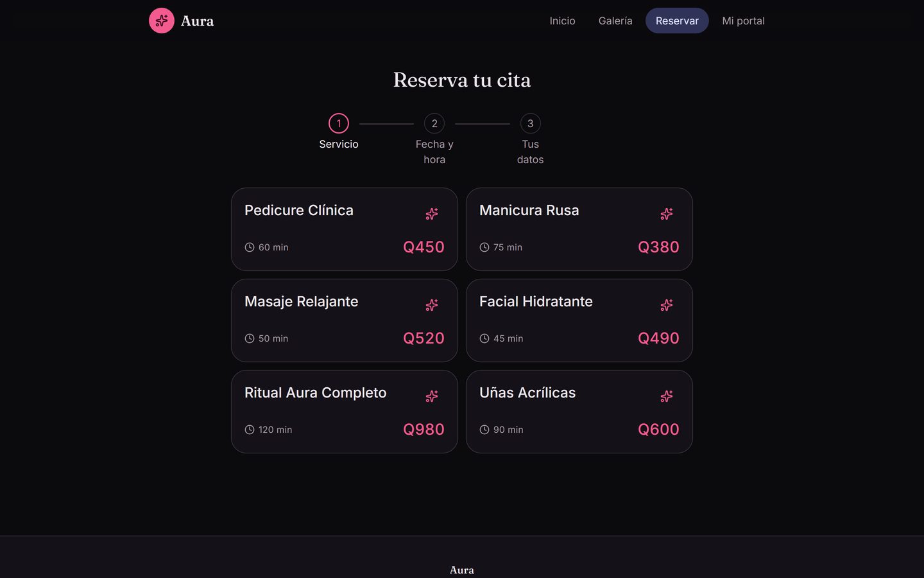Select the Ritual Aura Completo service
Viewport: 924px width, 578px height.
[345, 412]
